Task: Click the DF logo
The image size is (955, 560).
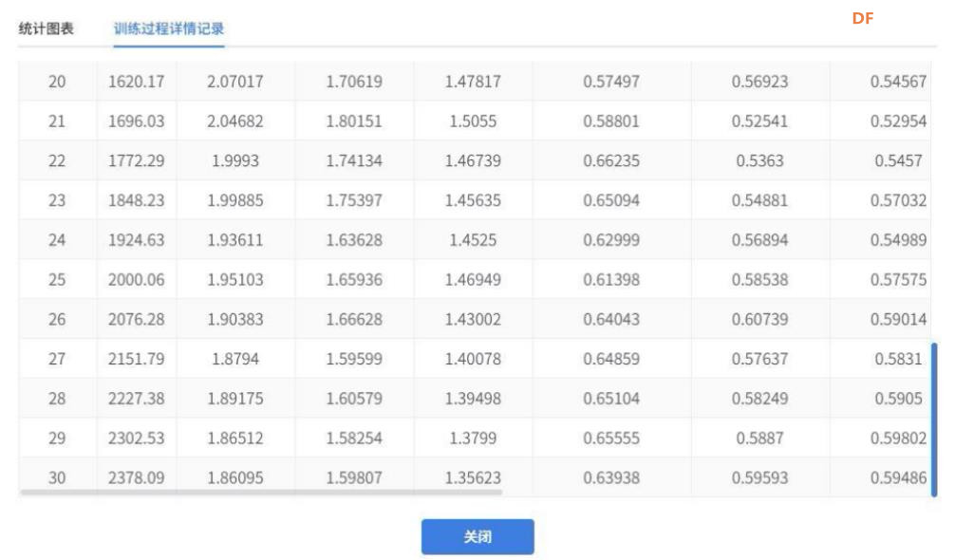Action: [x=863, y=18]
